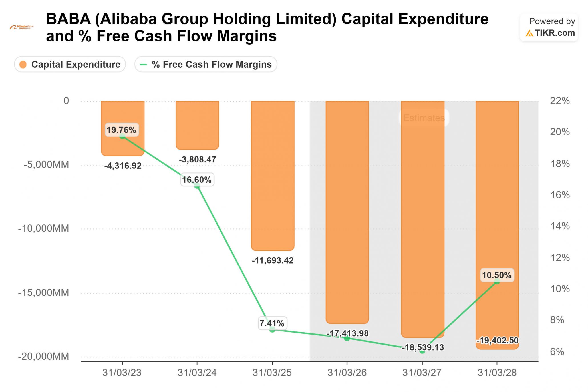Click the Alibaba Group logo
The width and height of the screenshot is (588, 392).
[x=22, y=27]
